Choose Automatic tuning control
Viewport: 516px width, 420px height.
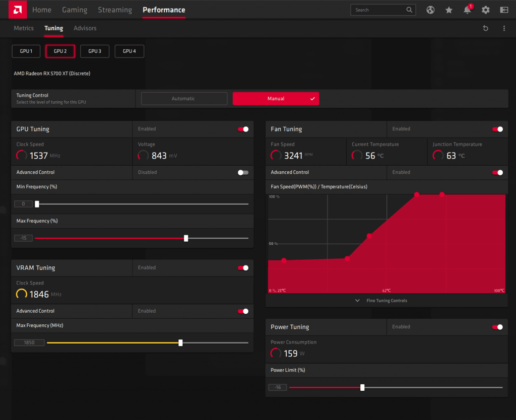(184, 99)
